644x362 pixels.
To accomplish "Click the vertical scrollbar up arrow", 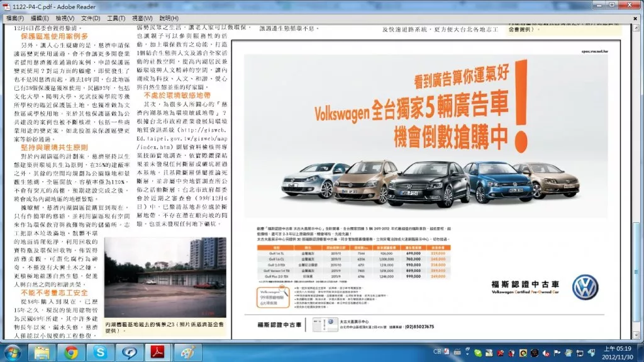I will (636, 28).
